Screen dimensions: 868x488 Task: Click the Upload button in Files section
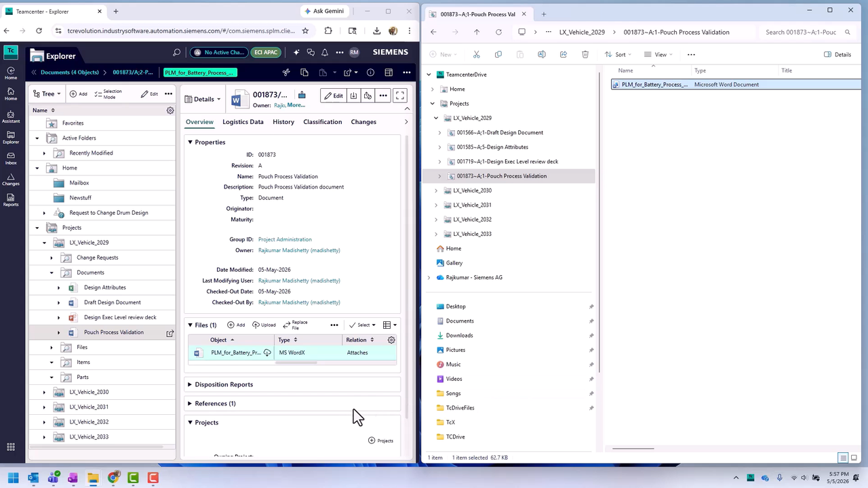[264, 325]
